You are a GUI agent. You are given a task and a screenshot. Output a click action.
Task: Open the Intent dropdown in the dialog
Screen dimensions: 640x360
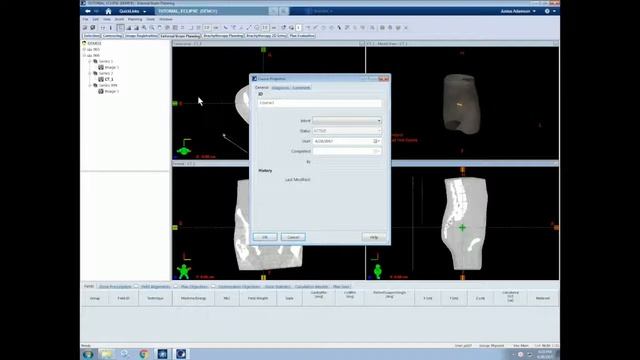(x=347, y=121)
